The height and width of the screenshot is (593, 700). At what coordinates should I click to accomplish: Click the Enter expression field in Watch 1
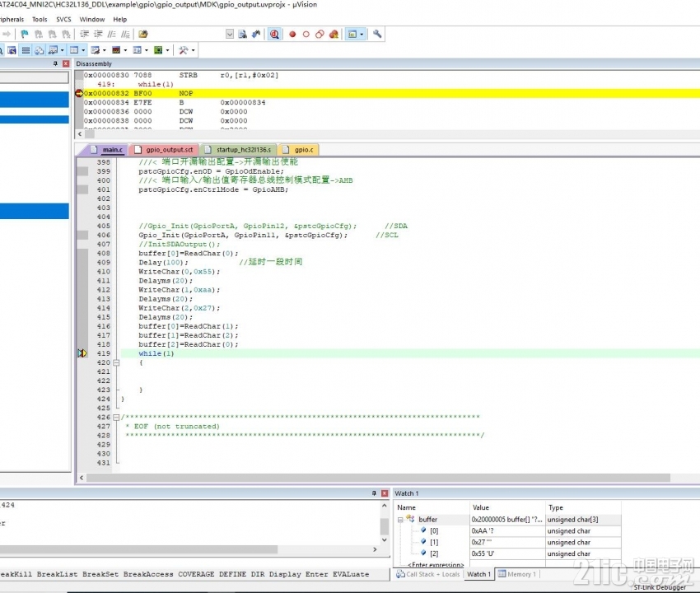click(436, 565)
